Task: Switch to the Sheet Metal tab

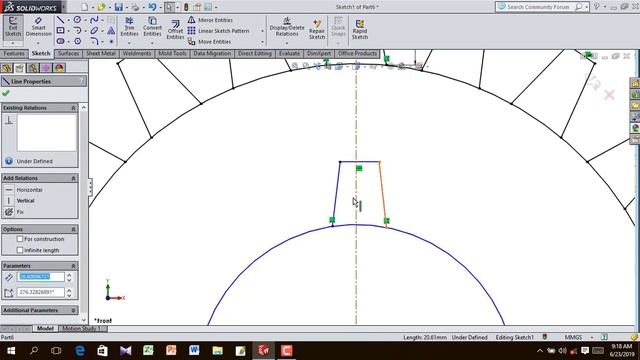Action: 101,53
